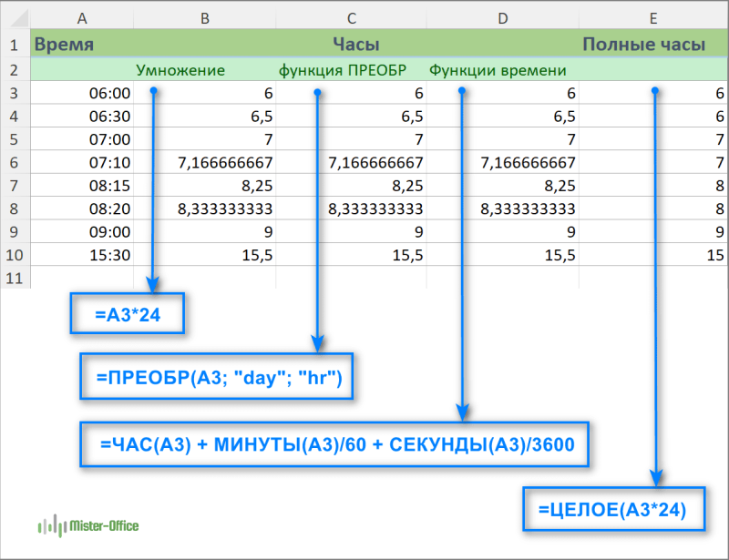Click the 'Часы' header cell
The image size is (729, 560).
pyautogui.click(x=356, y=44)
